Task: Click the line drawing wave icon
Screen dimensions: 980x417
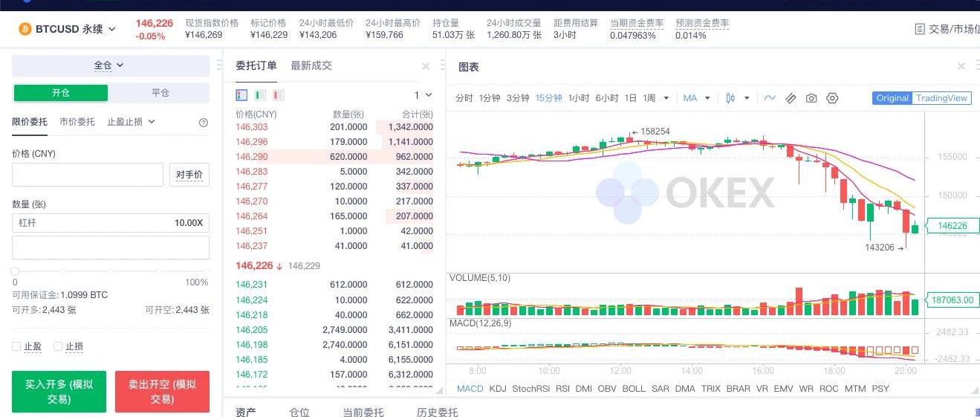Action: tap(770, 98)
